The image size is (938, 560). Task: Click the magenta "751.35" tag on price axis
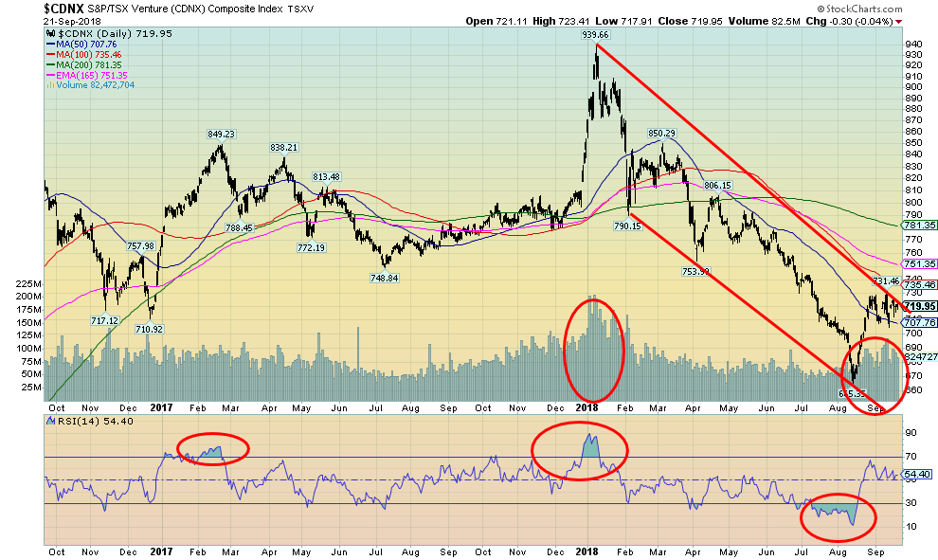921,263
